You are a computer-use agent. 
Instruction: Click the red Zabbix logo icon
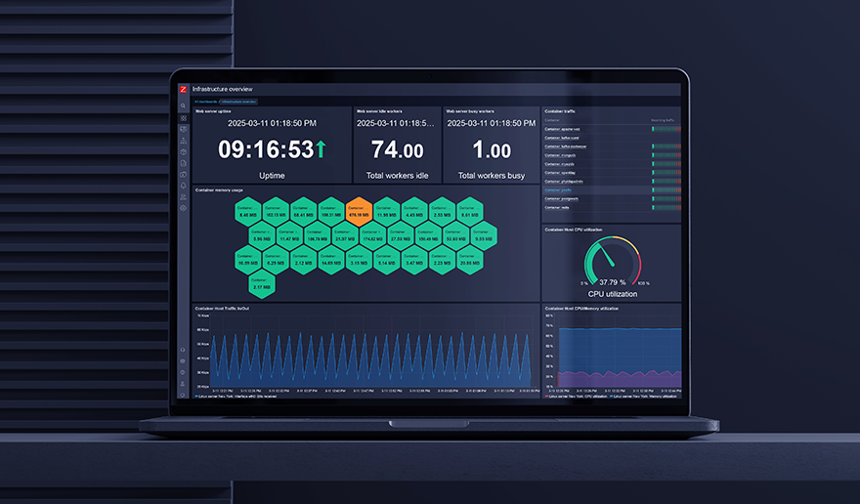pyautogui.click(x=183, y=90)
